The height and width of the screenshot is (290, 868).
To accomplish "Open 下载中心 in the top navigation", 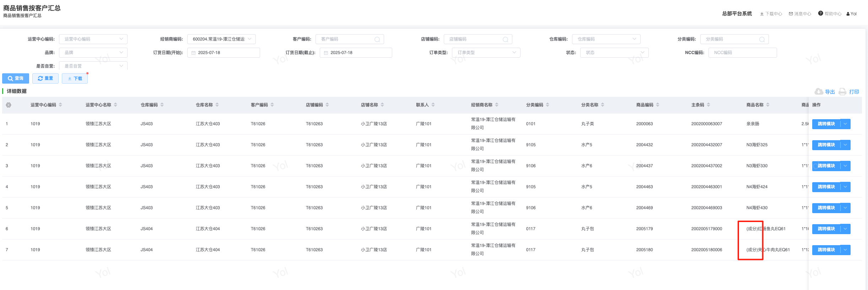I will [x=771, y=14].
